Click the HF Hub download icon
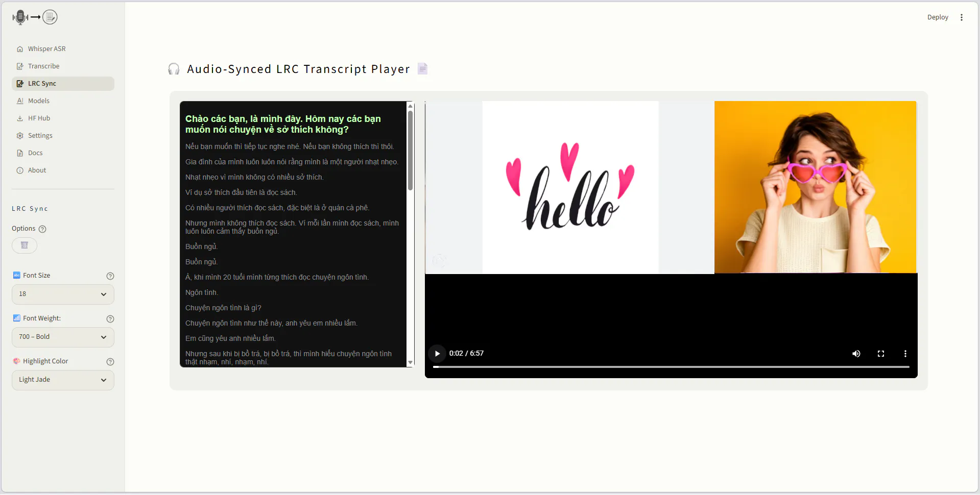 (20, 118)
